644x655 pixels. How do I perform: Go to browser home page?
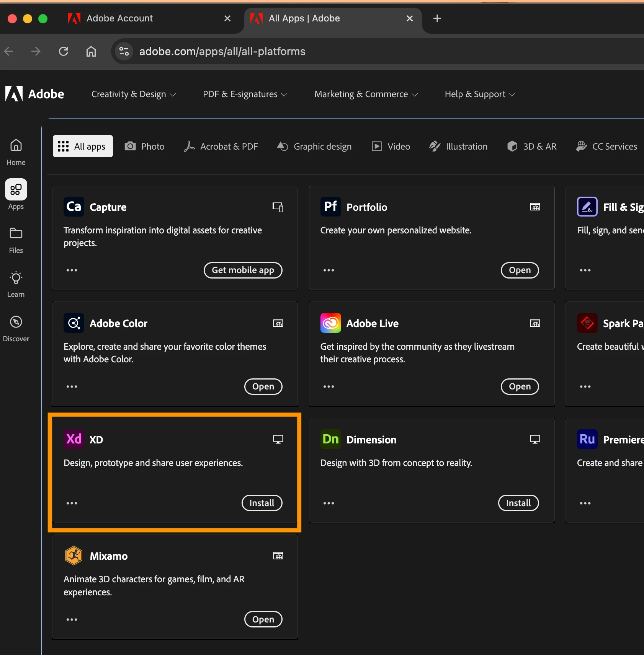point(91,51)
